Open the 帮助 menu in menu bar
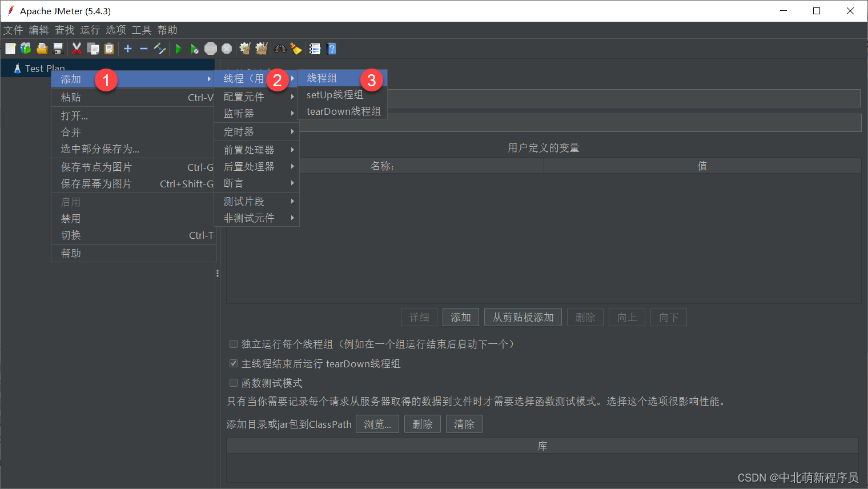 click(x=167, y=30)
